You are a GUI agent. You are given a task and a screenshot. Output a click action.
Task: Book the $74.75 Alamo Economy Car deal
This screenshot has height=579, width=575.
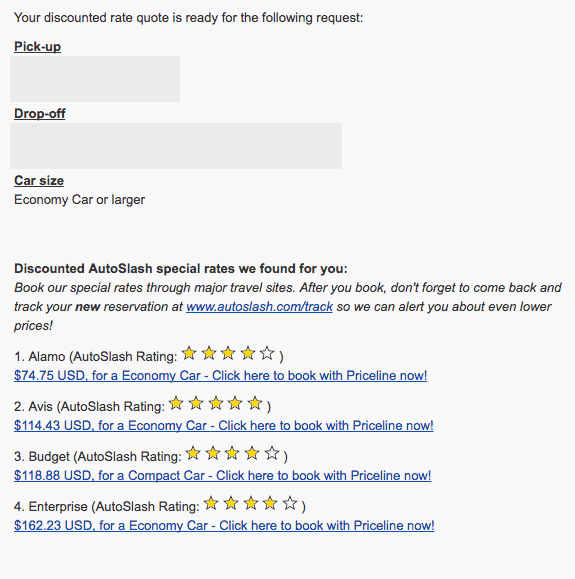click(220, 376)
